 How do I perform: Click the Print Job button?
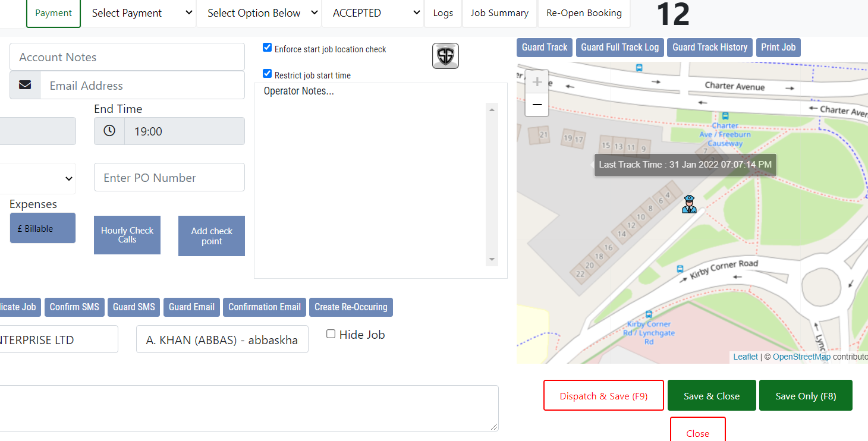tap(778, 48)
